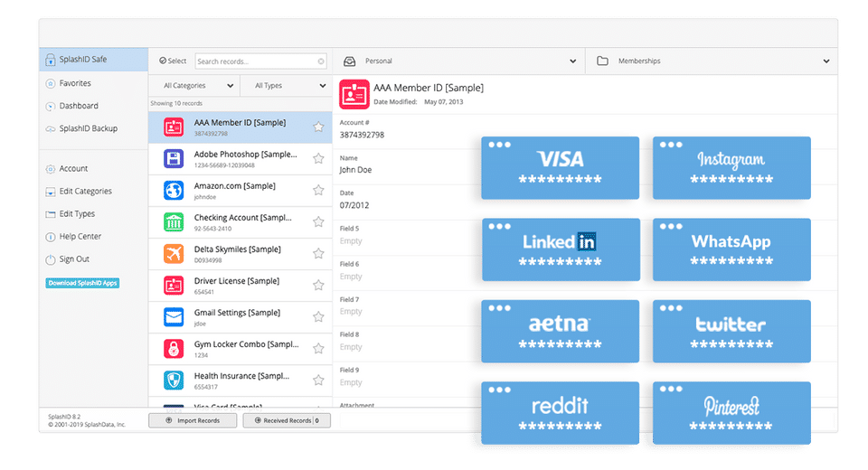
Task: Click the Delta Skymiles airplane icon
Action: (174, 254)
